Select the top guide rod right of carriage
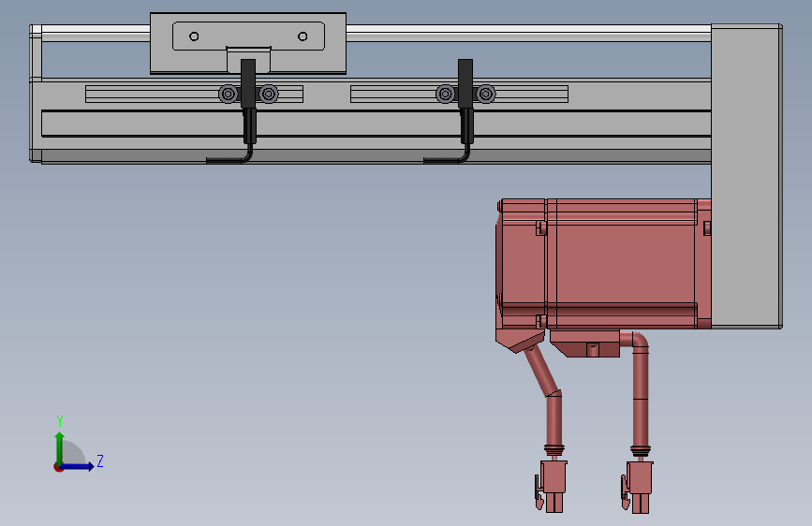The image size is (812, 526). point(528,33)
